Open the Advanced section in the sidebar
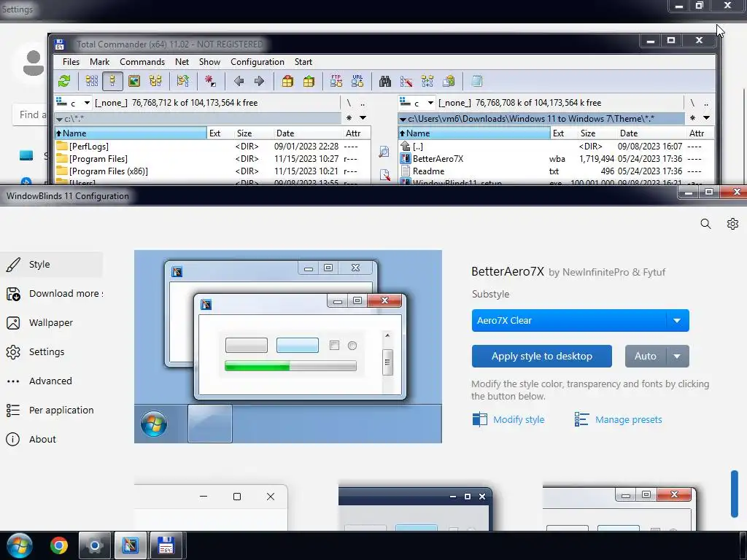The height and width of the screenshot is (560, 747). (x=51, y=381)
